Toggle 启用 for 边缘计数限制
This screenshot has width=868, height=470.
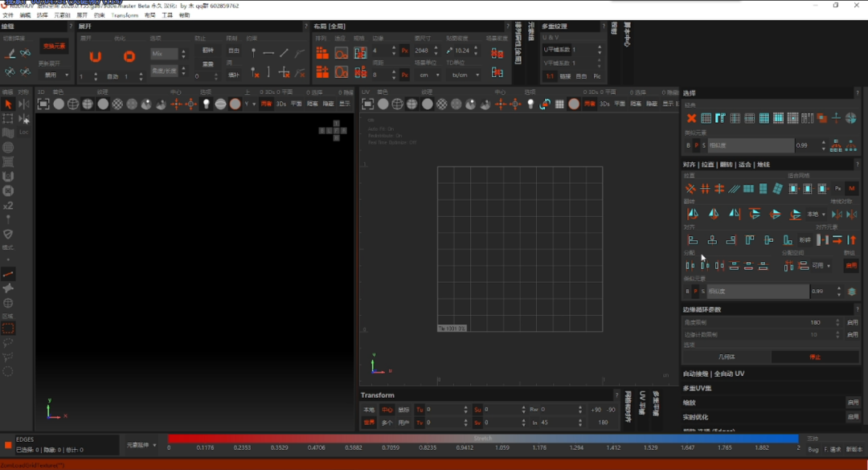[853, 334]
